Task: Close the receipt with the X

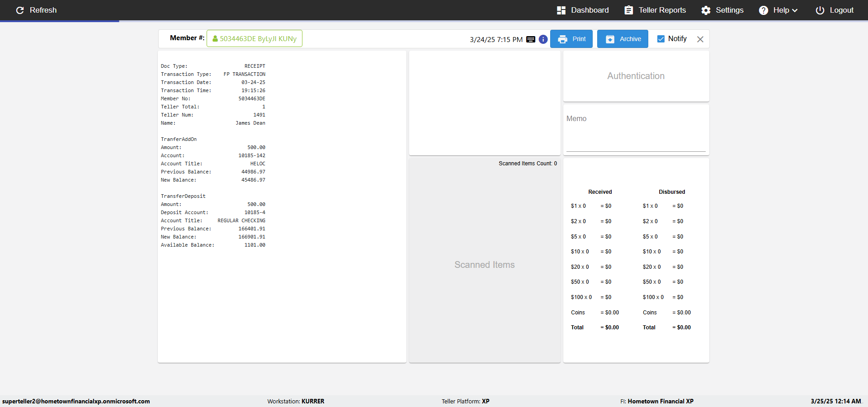Action: (700, 39)
